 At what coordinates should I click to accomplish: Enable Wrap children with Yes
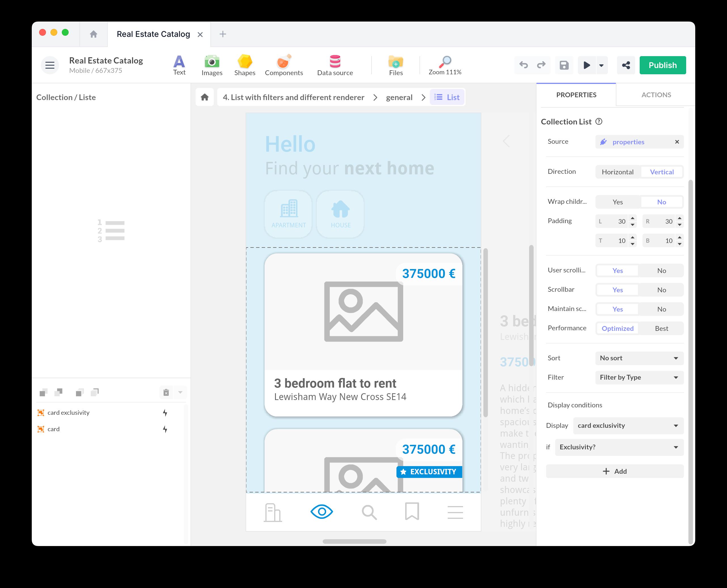tap(617, 202)
